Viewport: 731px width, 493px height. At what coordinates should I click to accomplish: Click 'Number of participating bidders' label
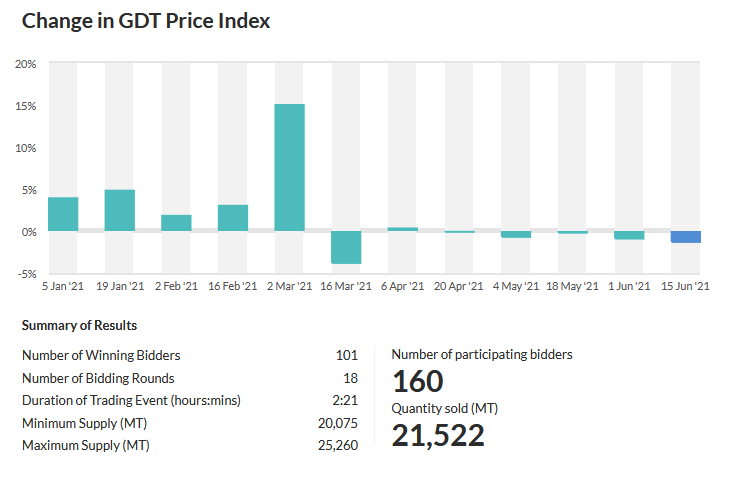482,354
